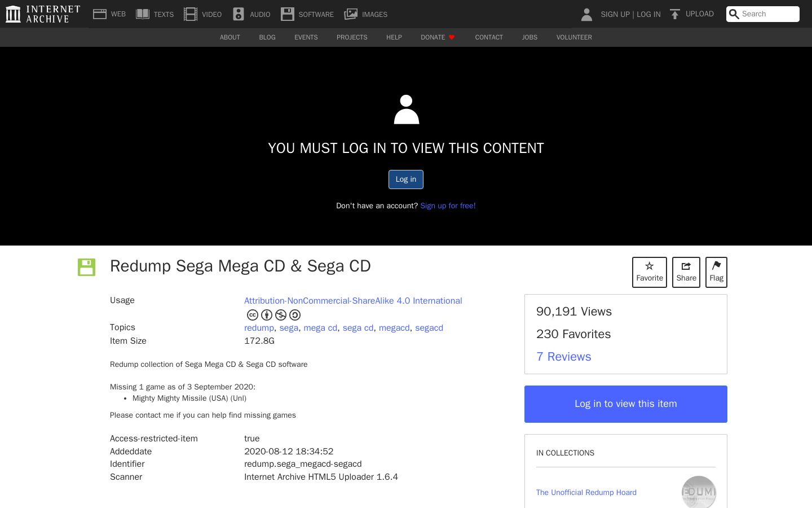Image resolution: width=812 pixels, height=508 pixels.
Task: Click the mega cd topic link
Action: pos(320,328)
